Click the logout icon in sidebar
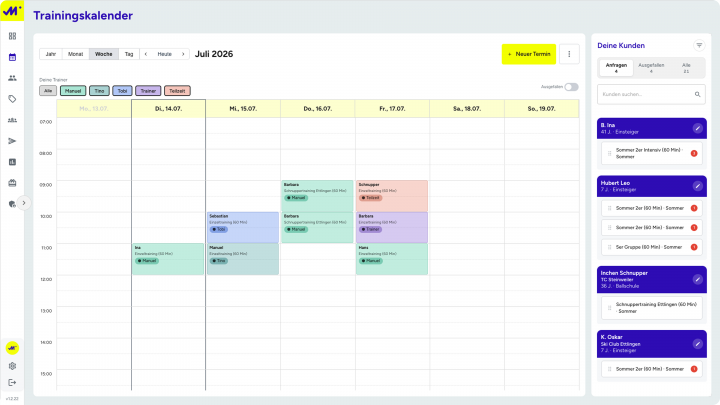720x405 pixels. (12, 382)
